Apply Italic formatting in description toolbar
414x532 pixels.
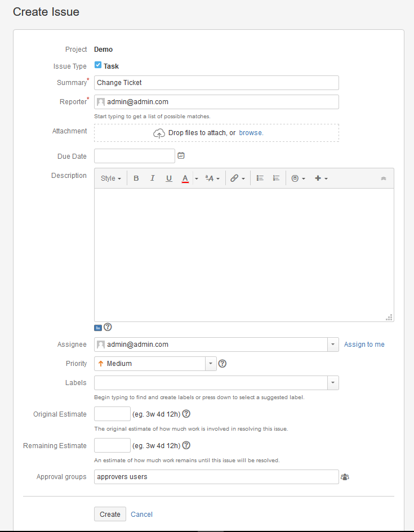click(x=153, y=178)
